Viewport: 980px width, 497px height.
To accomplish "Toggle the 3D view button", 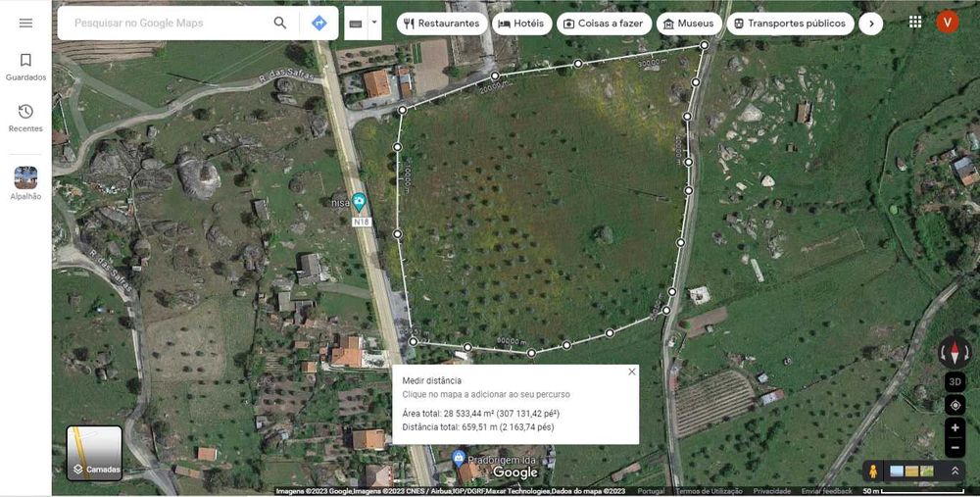I will pos(955,381).
